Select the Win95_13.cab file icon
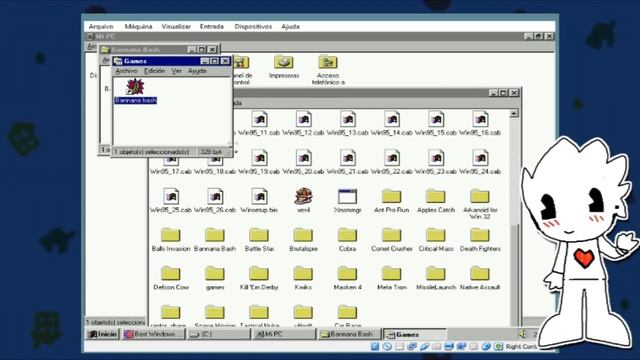The width and height of the screenshot is (640, 360). point(347,120)
